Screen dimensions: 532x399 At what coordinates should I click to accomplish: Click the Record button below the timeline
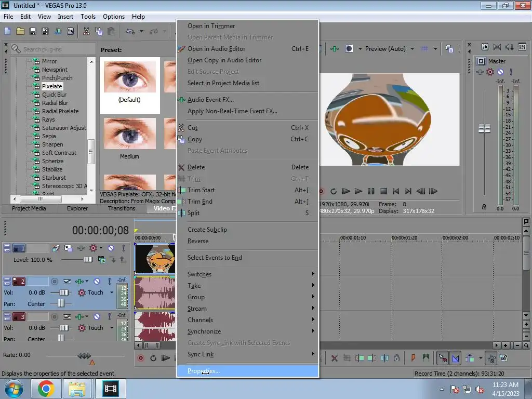click(x=141, y=358)
